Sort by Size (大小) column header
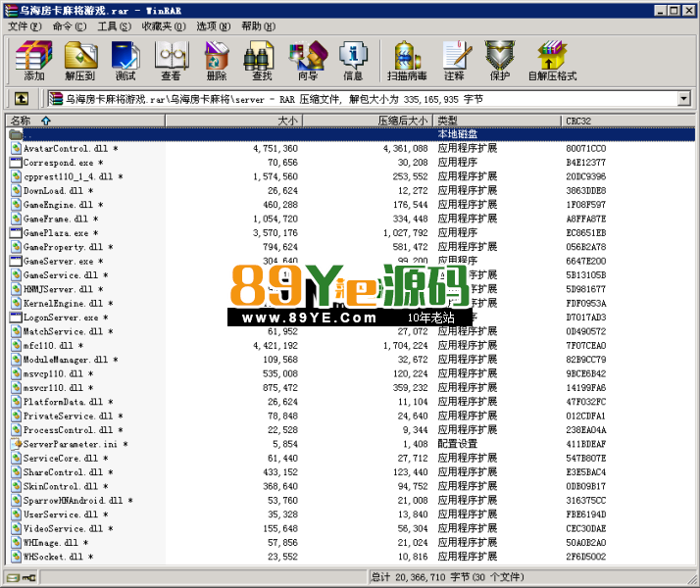The image size is (700, 588). point(234,121)
